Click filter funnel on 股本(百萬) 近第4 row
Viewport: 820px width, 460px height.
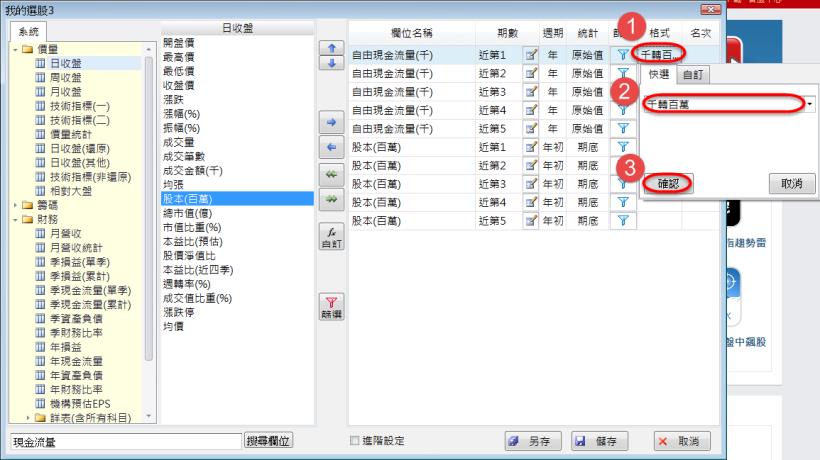pyautogui.click(x=623, y=202)
